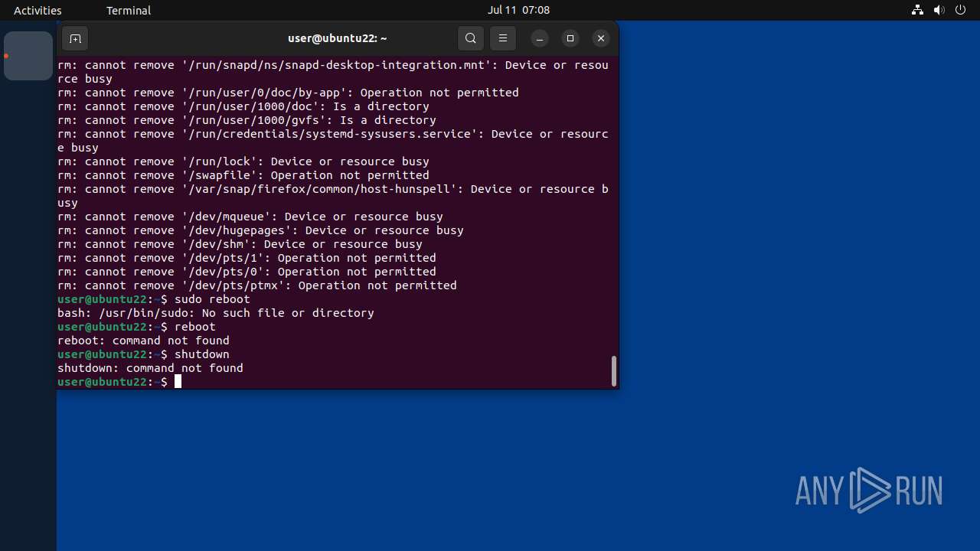Click the '/dev/pts/0' operation not permitted line
The width and height of the screenshot is (980, 551).
[x=247, y=272]
